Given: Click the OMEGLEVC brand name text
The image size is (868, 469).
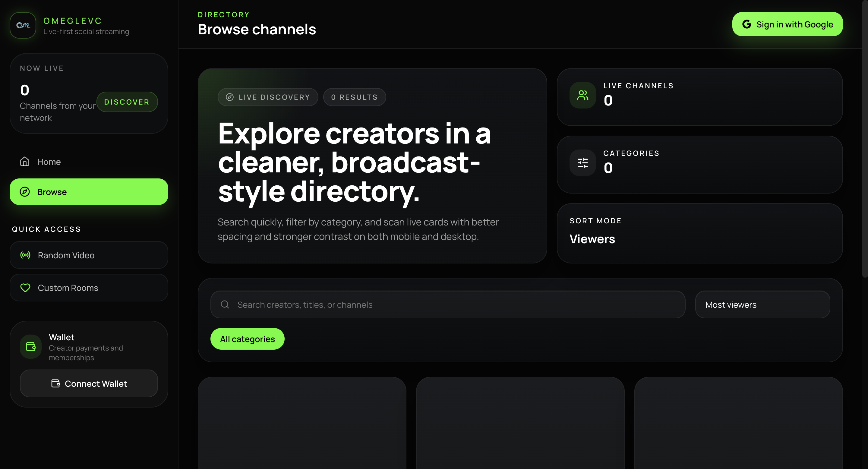Looking at the screenshot, I should click(73, 21).
